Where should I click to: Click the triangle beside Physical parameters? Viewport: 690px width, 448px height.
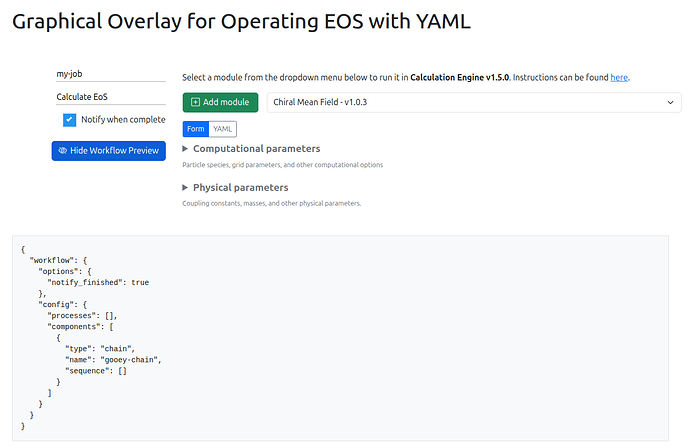[185, 187]
